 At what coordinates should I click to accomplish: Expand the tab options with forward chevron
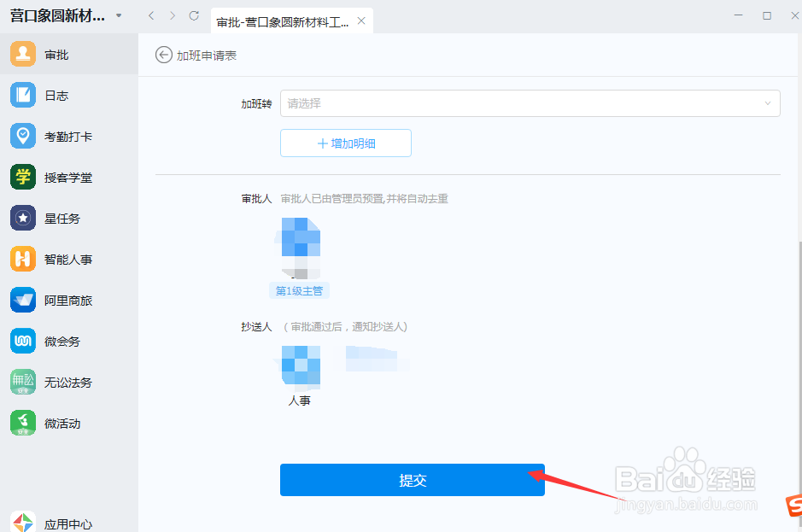tap(171, 15)
